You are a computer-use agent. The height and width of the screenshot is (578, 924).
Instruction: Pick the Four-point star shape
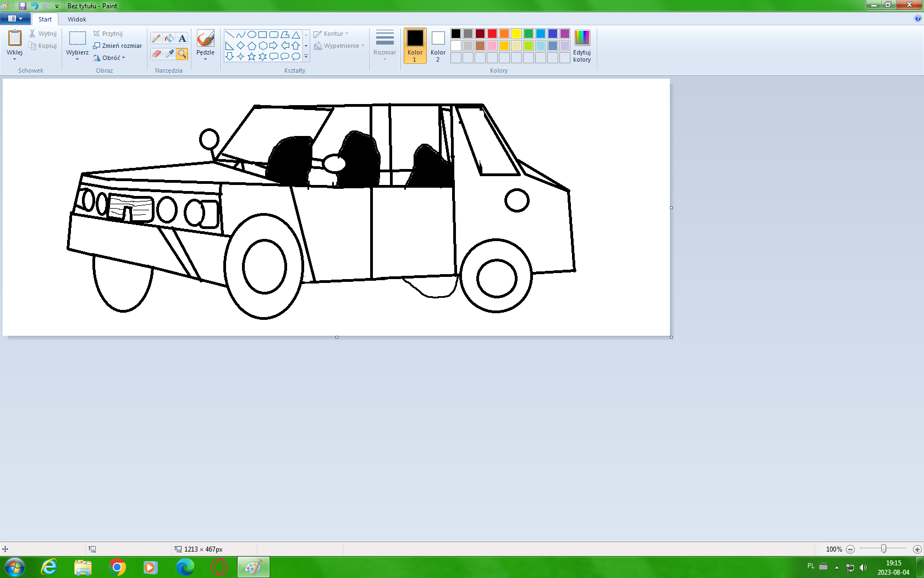coord(241,57)
